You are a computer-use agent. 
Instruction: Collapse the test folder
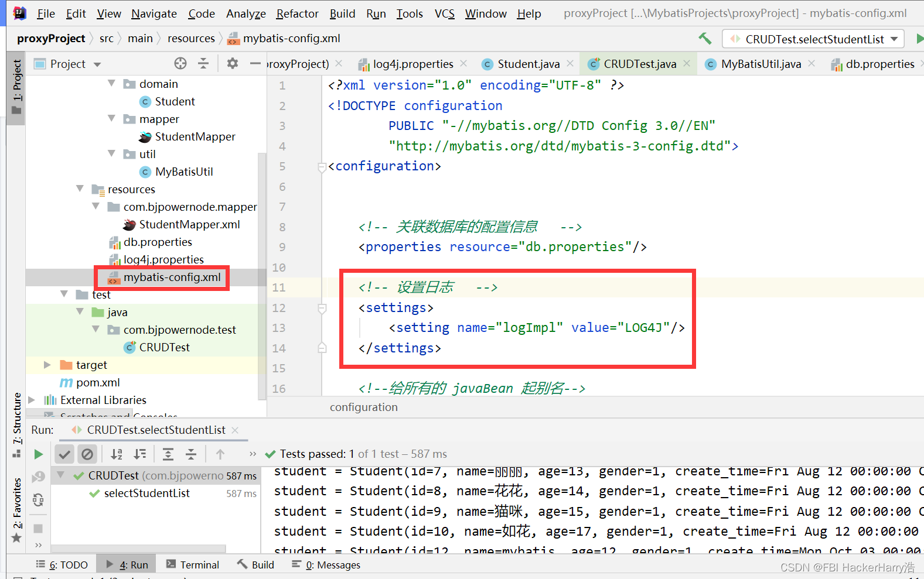(x=64, y=294)
